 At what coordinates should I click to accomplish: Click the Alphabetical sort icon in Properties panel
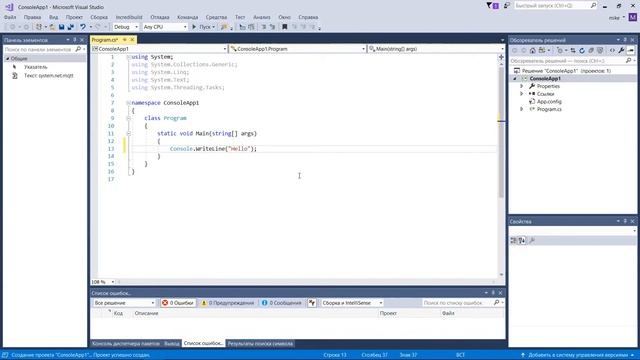(522, 240)
